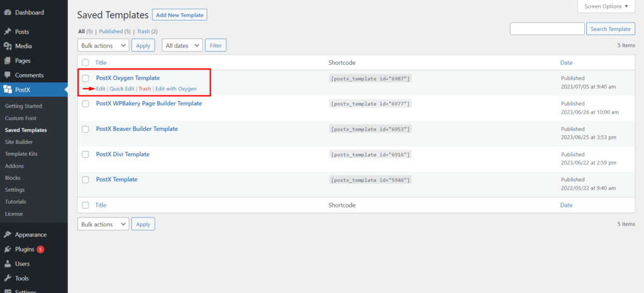Open the All dates dropdown
The height and width of the screenshot is (293, 644).
coord(182,45)
